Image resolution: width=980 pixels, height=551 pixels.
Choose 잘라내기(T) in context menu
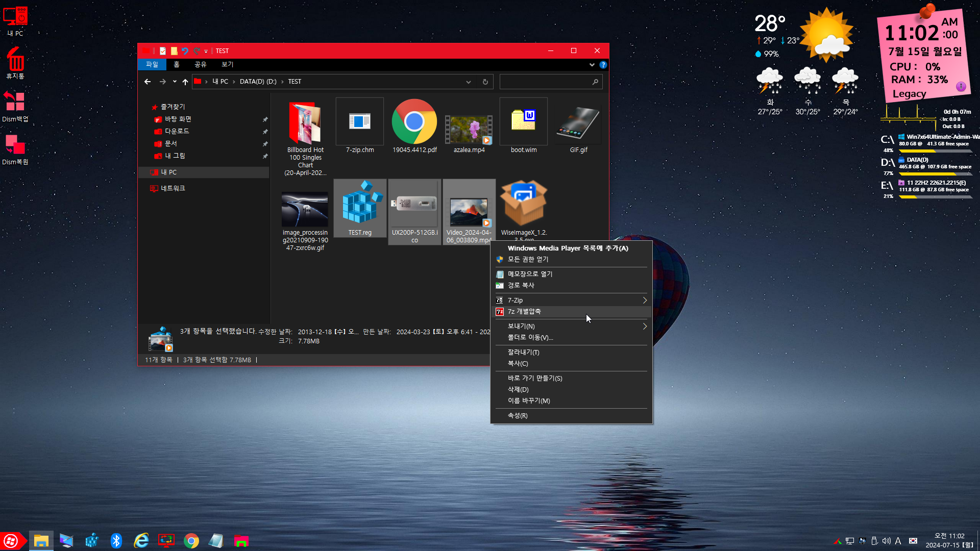(571, 353)
